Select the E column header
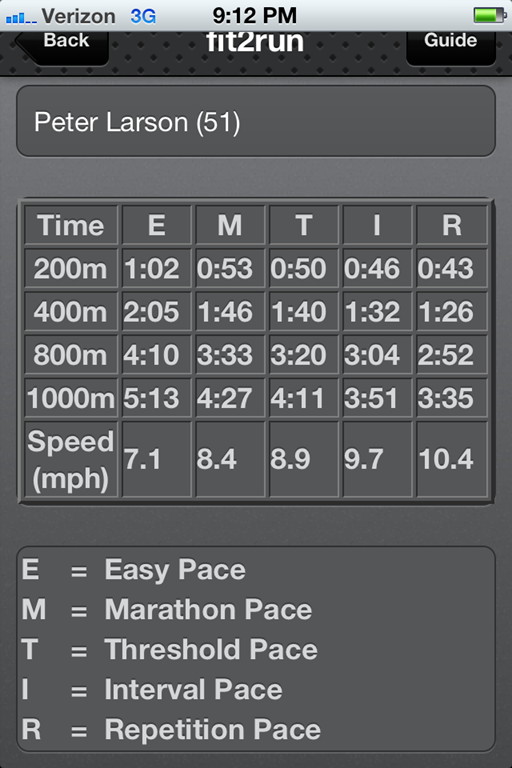This screenshot has width=512, height=768. pyautogui.click(x=156, y=225)
